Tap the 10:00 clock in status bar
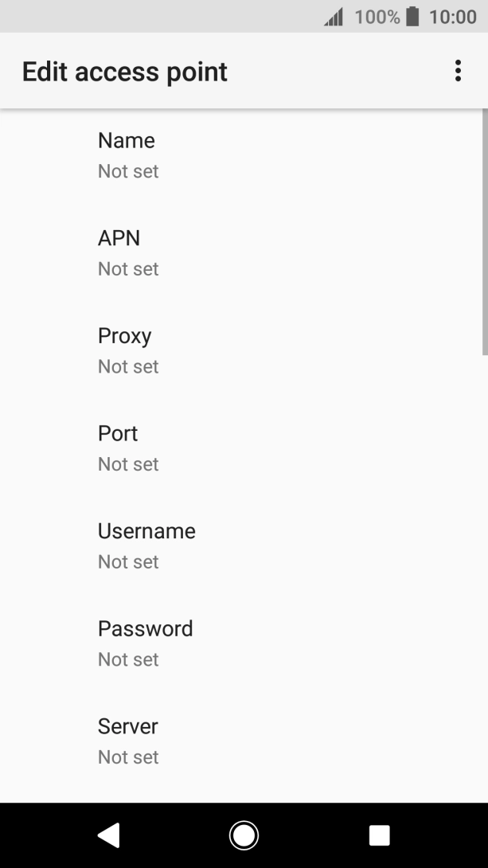The width and height of the screenshot is (488, 868). [452, 17]
